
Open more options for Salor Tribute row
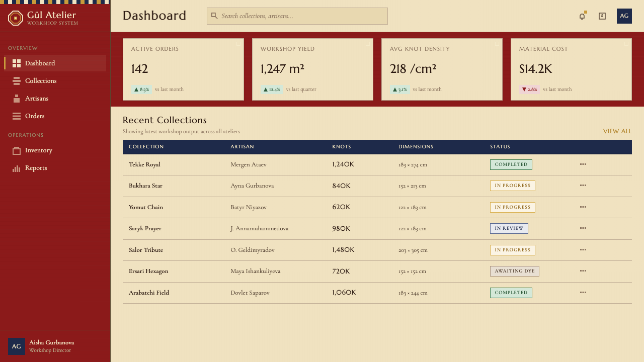[x=583, y=250]
